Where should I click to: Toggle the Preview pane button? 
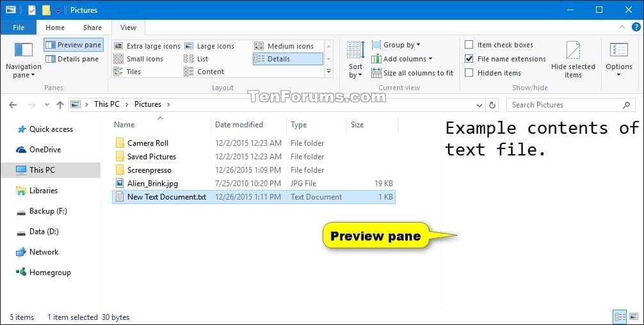tap(74, 45)
